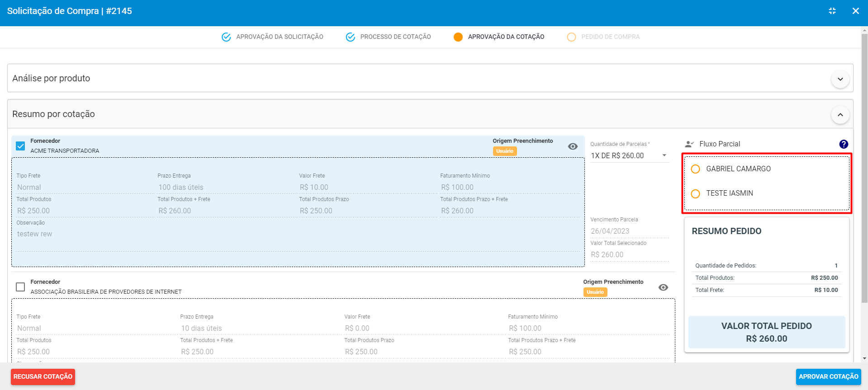Click the 'RESUMO PEDIDO' heading
The image size is (868, 390).
726,231
